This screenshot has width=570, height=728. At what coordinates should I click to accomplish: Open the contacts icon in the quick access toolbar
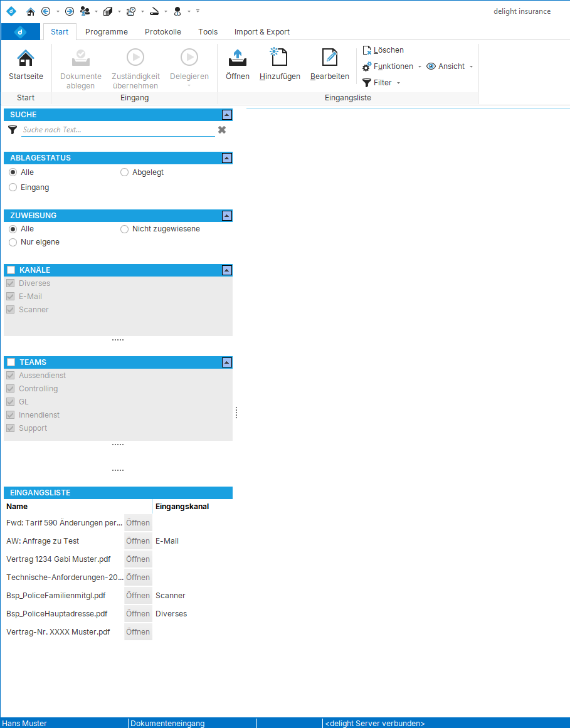click(85, 11)
